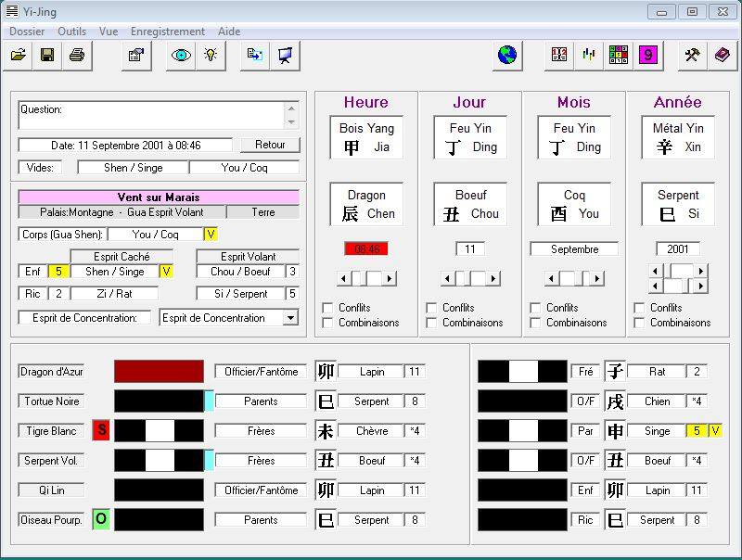Open the Vue menu
This screenshot has height=560, width=742.
click(109, 32)
